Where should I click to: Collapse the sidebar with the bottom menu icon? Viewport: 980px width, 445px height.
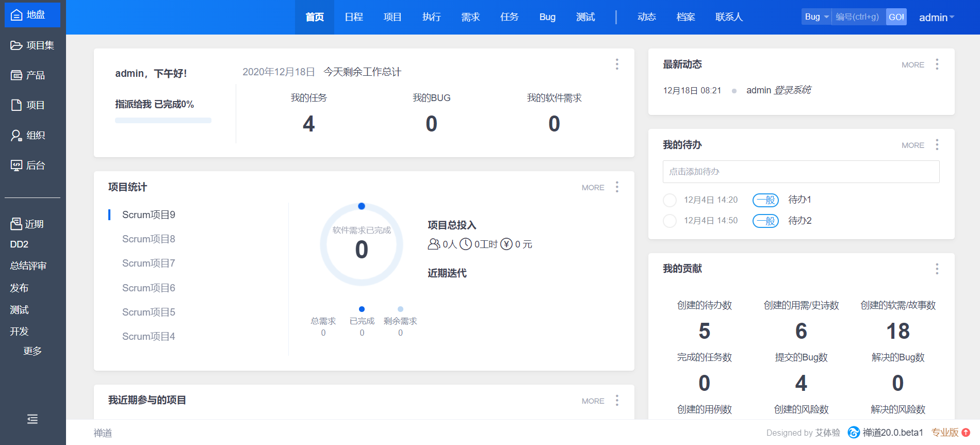coord(32,419)
